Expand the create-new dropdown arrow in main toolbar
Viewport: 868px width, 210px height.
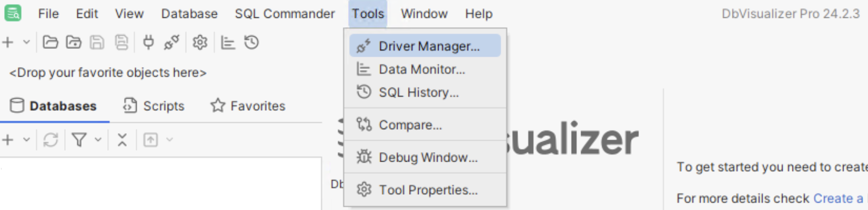click(x=26, y=43)
